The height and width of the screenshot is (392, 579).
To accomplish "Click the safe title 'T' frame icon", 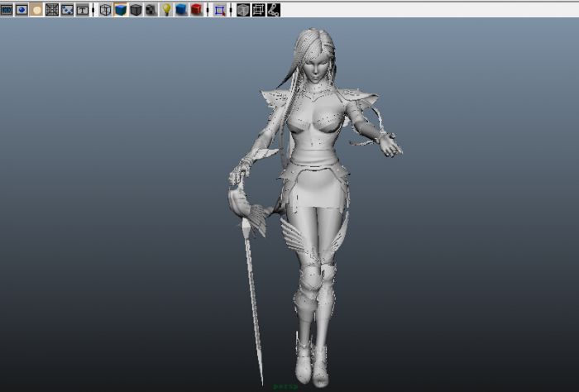I will pos(82,10).
